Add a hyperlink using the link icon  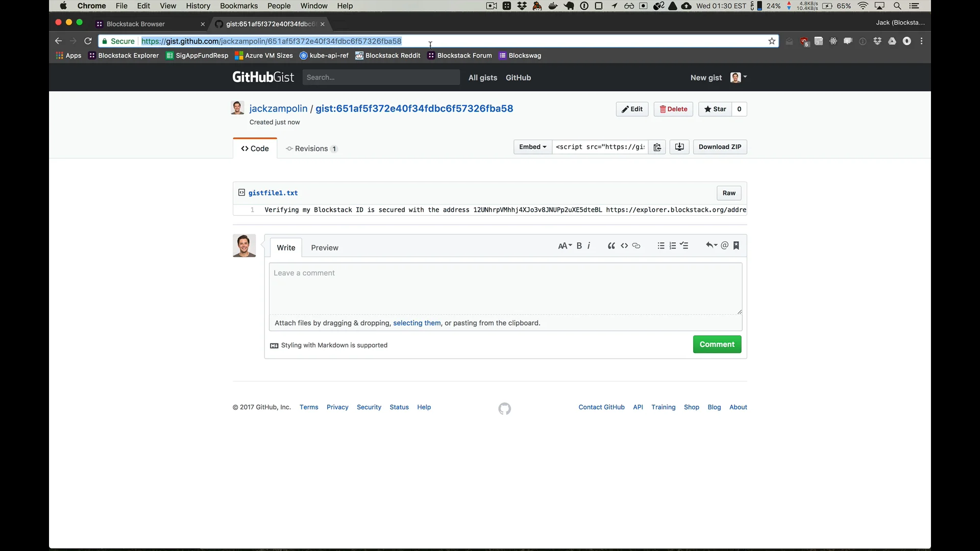click(636, 245)
